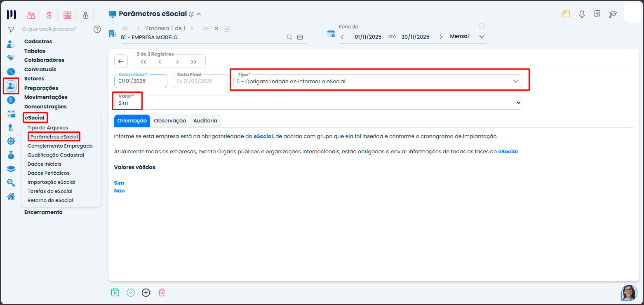The image size is (644, 305).
Task: Click the Data Inicial date field
Action: [140, 81]
